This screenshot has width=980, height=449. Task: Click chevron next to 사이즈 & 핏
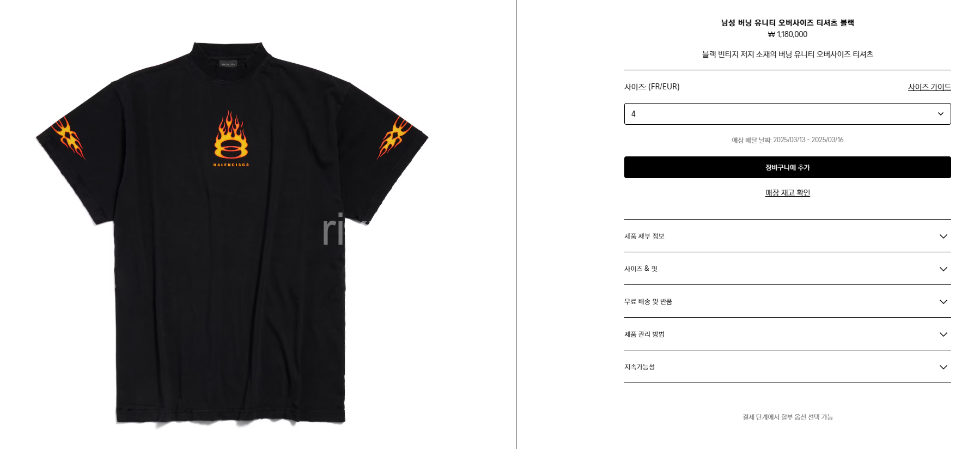pos(944,269)
